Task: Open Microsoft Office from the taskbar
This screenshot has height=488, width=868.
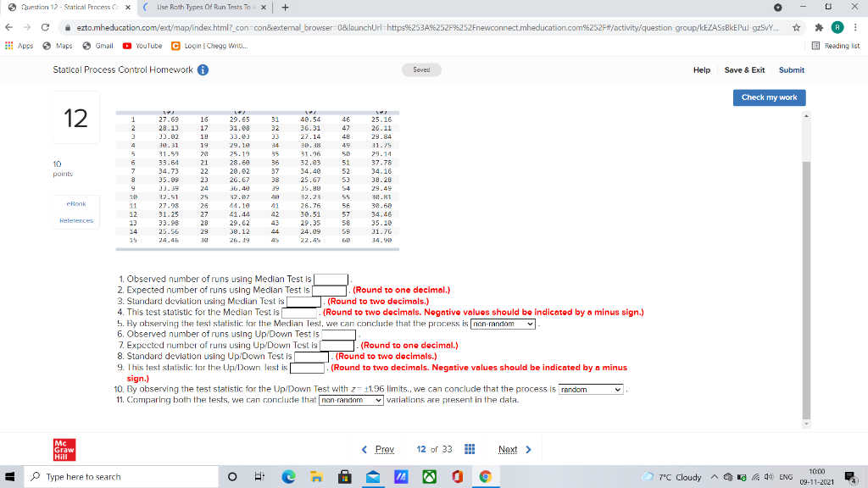Action: click(x=457, y=477)
